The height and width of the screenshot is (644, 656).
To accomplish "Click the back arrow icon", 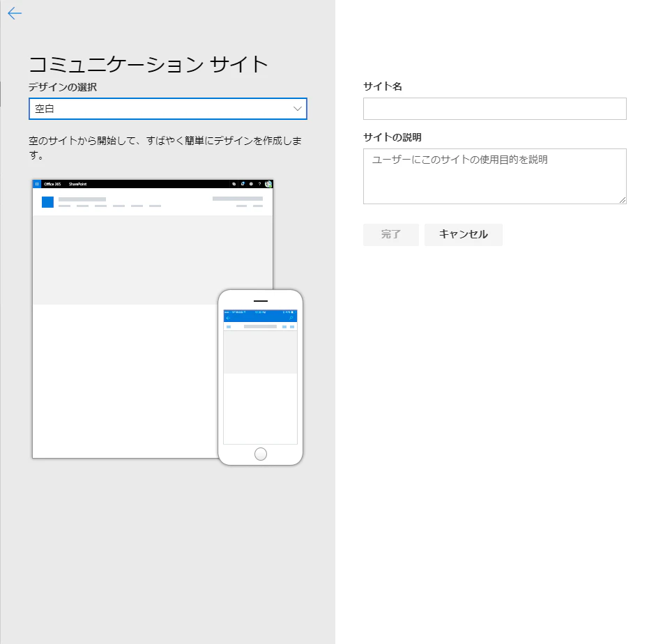I will 15,13.
